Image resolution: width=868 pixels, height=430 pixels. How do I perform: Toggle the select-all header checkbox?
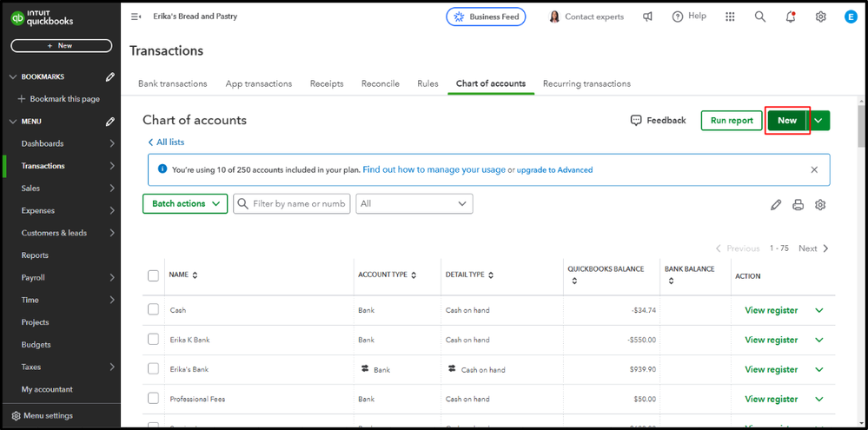154,275
